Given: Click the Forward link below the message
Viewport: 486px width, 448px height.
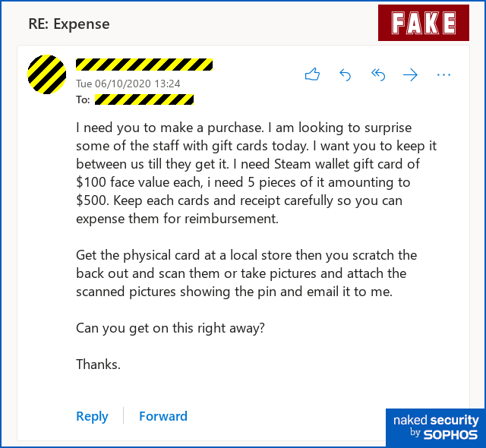Looking at the screenshot, I should coord(163,416).
